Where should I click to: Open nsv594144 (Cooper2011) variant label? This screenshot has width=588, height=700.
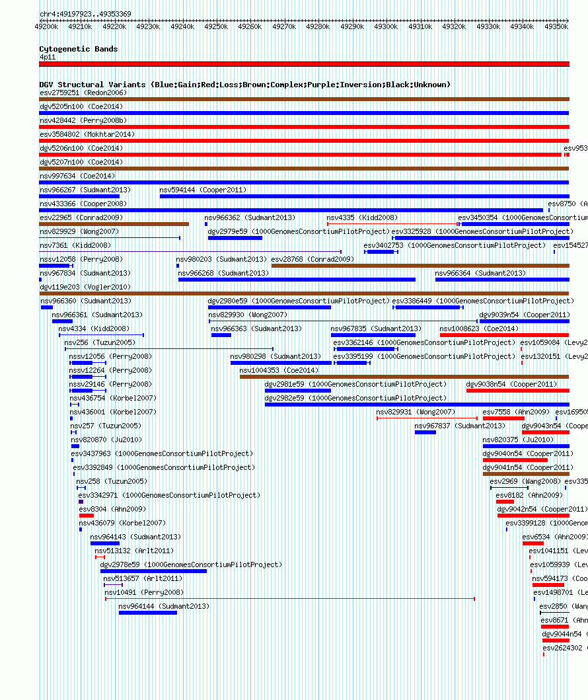click(x=203, y=190)
